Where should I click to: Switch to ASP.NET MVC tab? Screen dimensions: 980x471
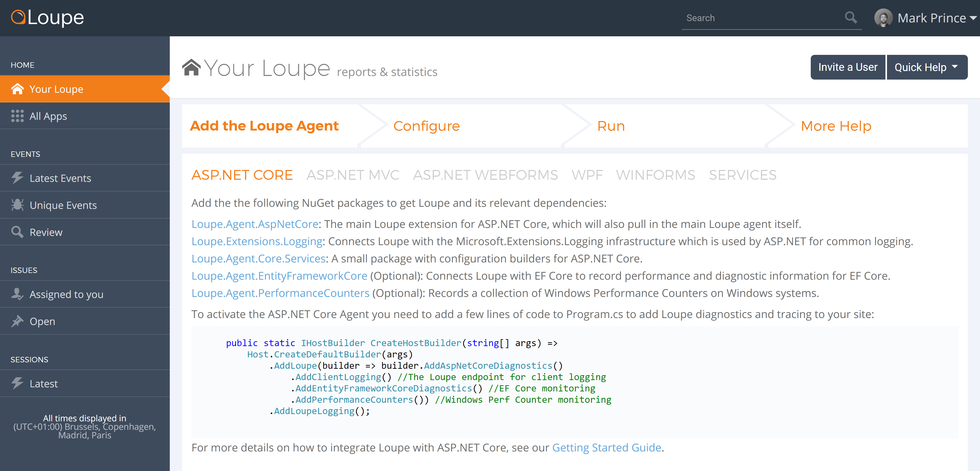(353, 175)
